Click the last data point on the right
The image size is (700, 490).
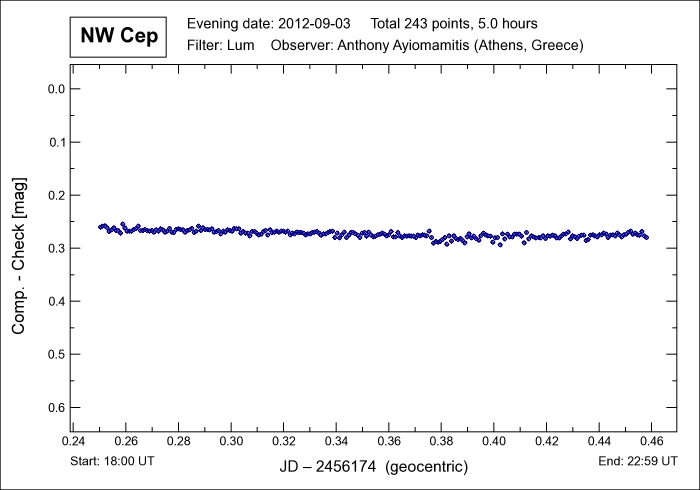tap(646, 237)
